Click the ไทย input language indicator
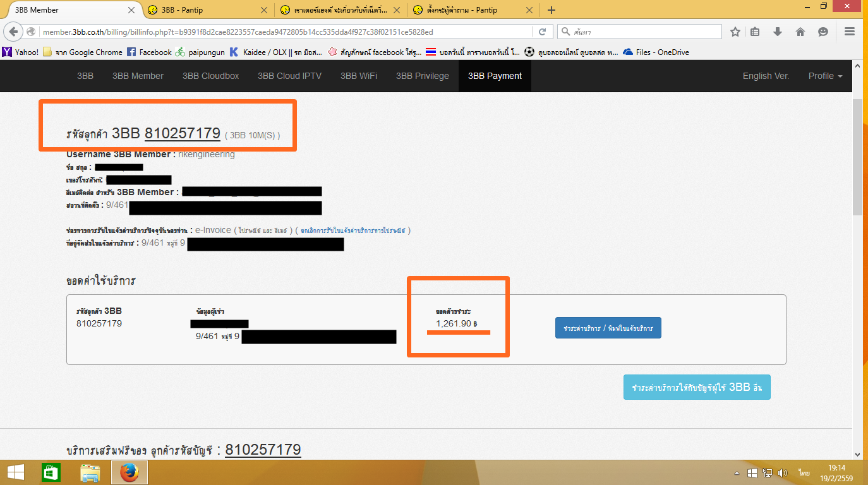 (804, 472)
